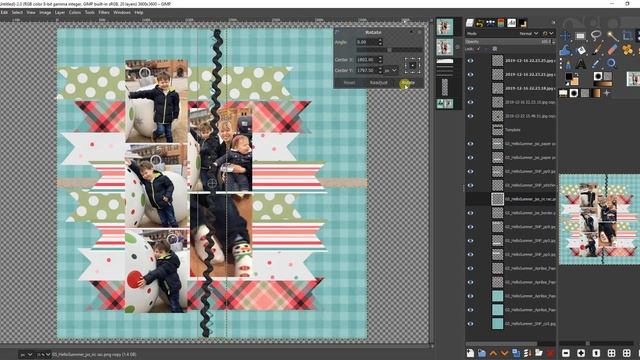The width and height of the screenshot is (640, 360).
Task: Select the Crop tool
Action: coord(627,36)
